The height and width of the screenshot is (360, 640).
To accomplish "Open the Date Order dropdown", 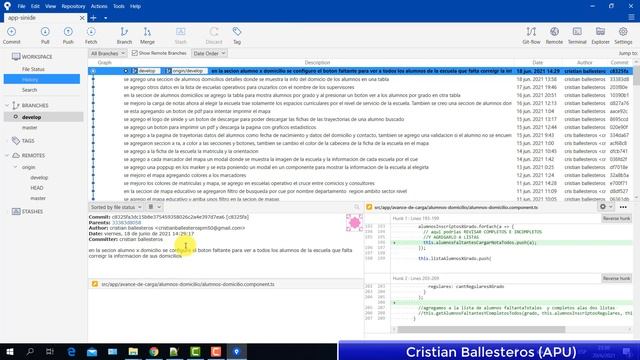I will point(209,53).
